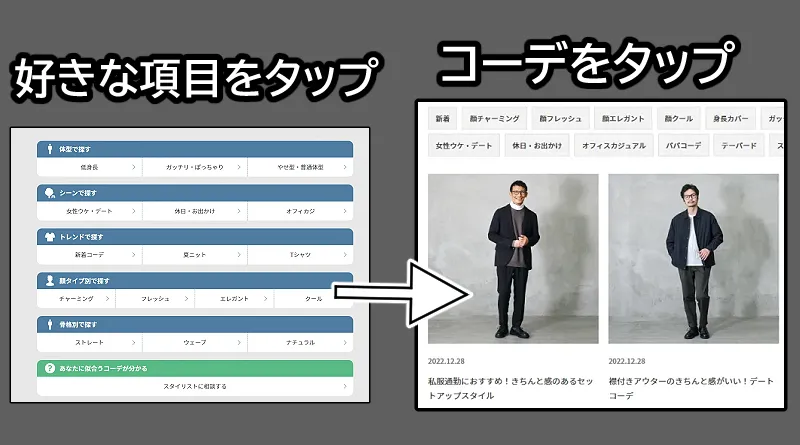Open the article 私服通勤におすすめ！きちんと感のあるセットアップスタイル
800x445 pixels.
tap(510, 388)
